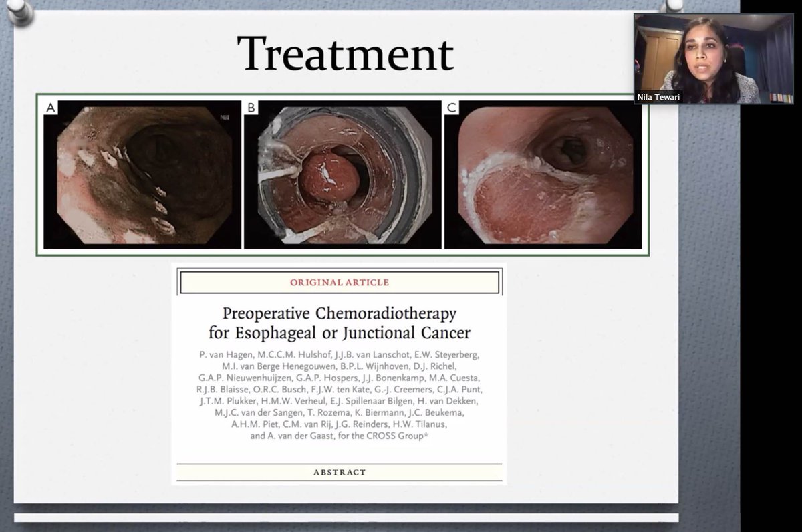802x532 pixels.
Task: Click the author list beginning with P. van Hagen
Action: (340, 354)
